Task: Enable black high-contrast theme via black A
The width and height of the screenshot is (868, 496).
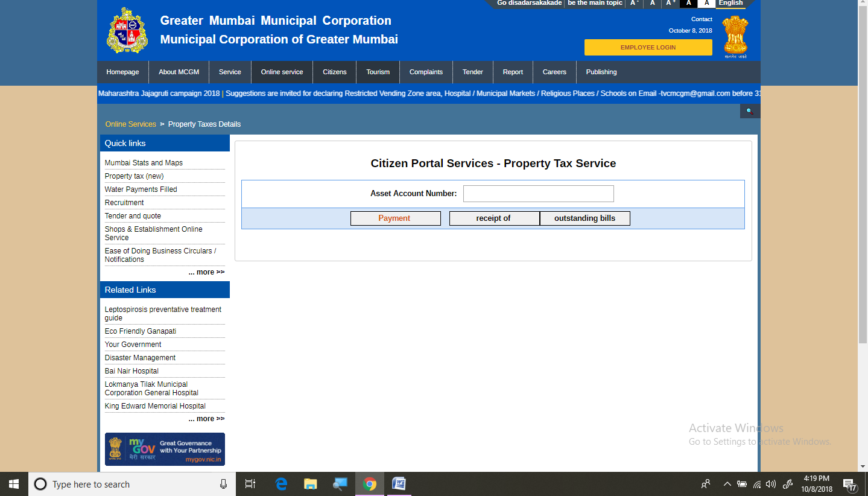Action: pos(688,3)
